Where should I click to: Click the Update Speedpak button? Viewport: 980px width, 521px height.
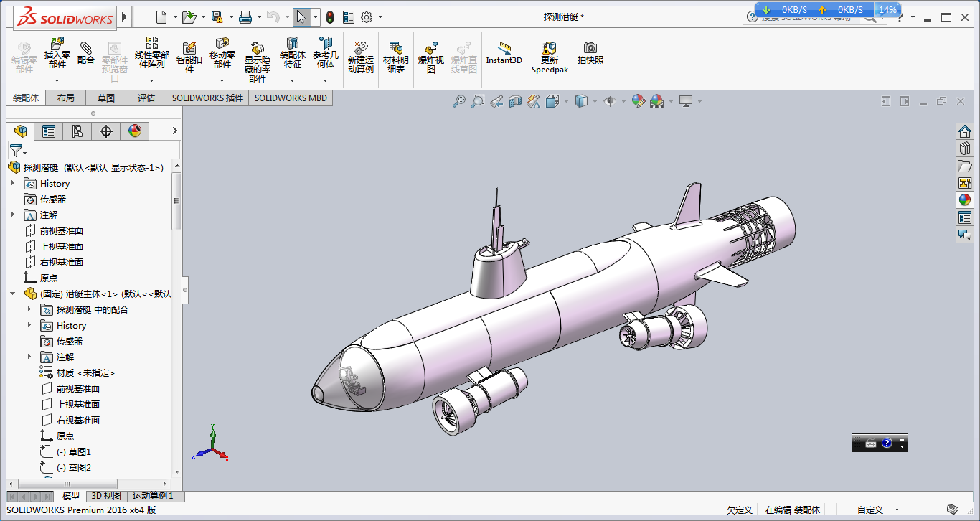click(550, 57)
